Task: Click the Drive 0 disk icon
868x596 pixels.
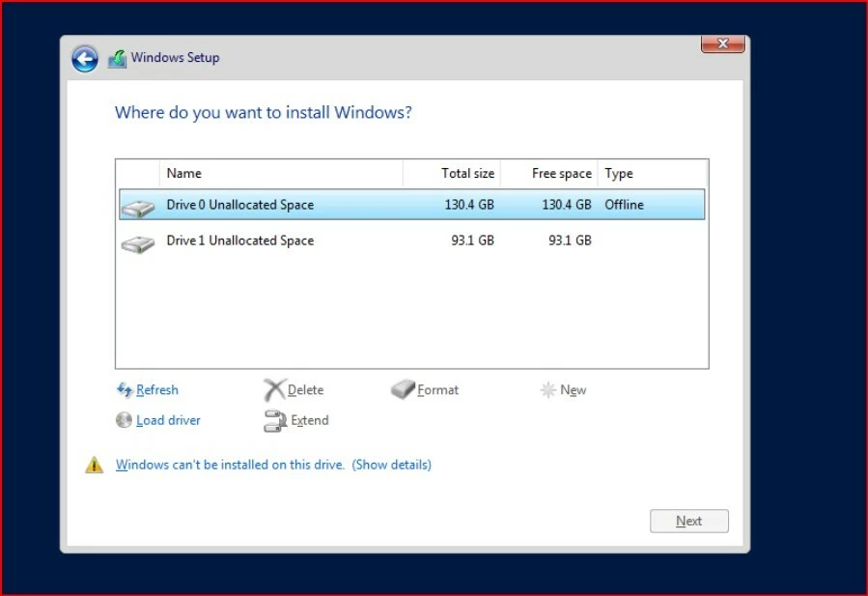Action: tap(138, 209)
